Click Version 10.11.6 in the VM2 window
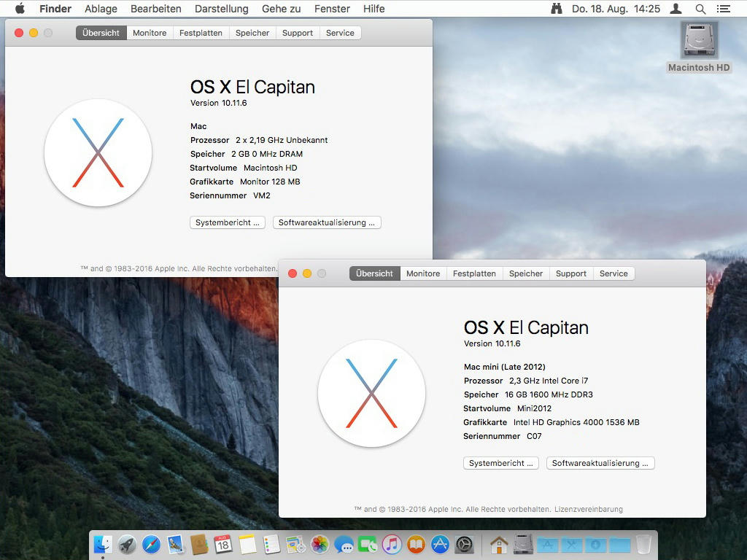 coord(219,103)
